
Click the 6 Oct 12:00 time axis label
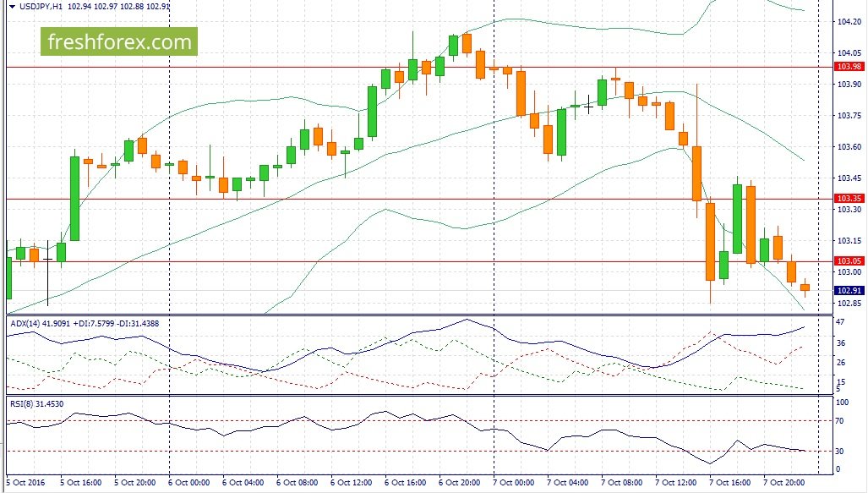(x=352, y=483)
